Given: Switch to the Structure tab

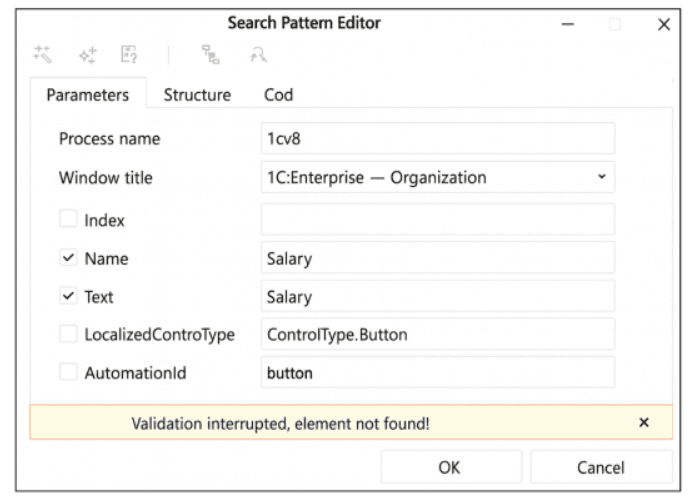Looking at the screenshot, I should 197,95.
